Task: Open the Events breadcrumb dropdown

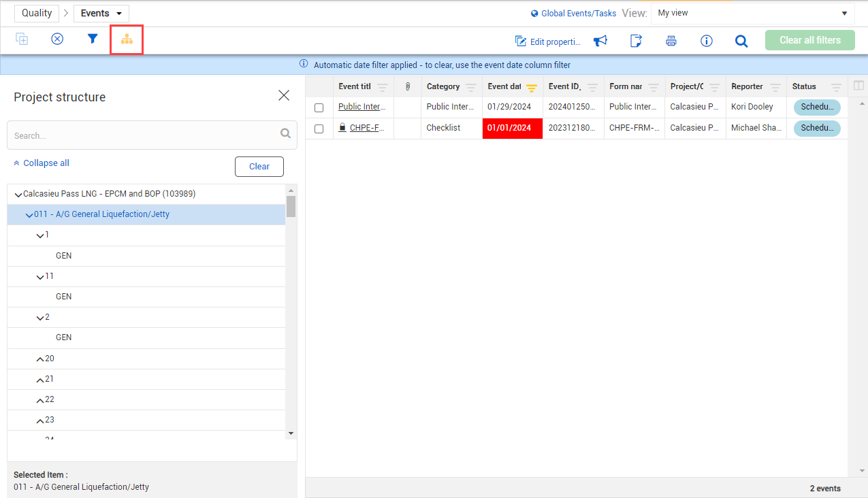Action: 101,14
